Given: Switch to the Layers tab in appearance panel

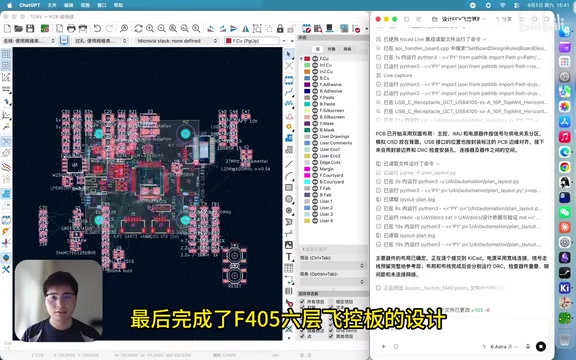Looking at the screenshot, I should [318, 48].
